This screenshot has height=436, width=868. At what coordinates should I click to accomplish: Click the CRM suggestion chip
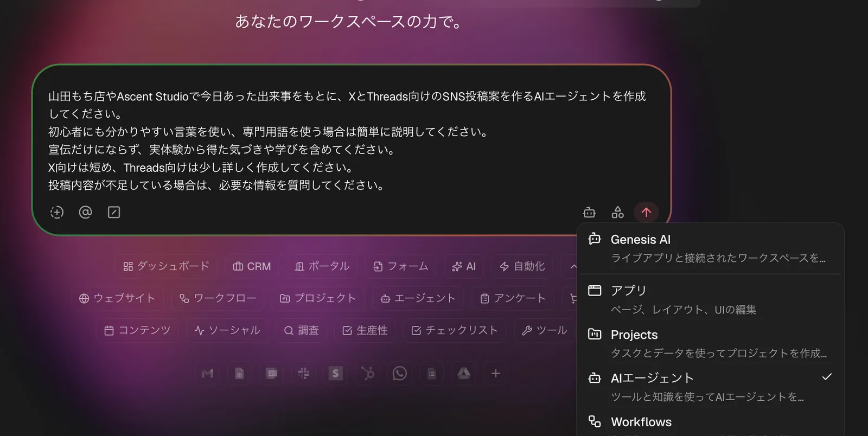[x=252, y=266]
